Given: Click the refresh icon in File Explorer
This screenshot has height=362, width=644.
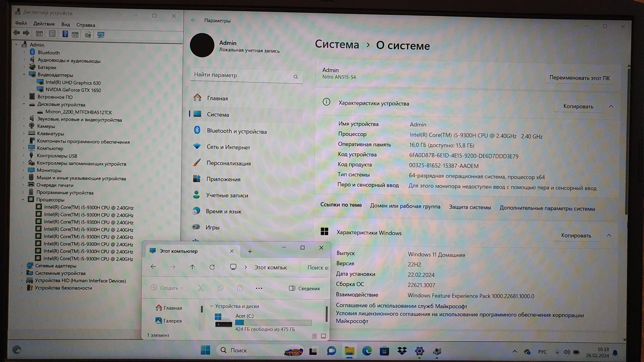Looking at the screenshot, I should click(212, 267).
